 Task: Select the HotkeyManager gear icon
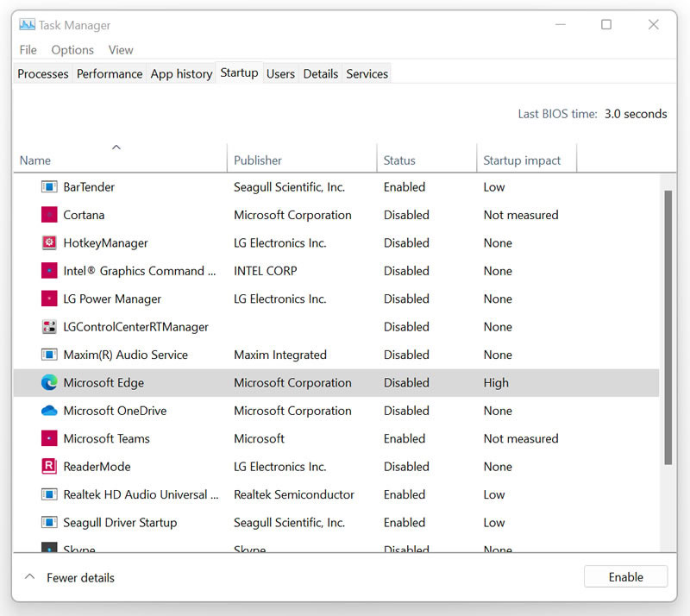49,242
